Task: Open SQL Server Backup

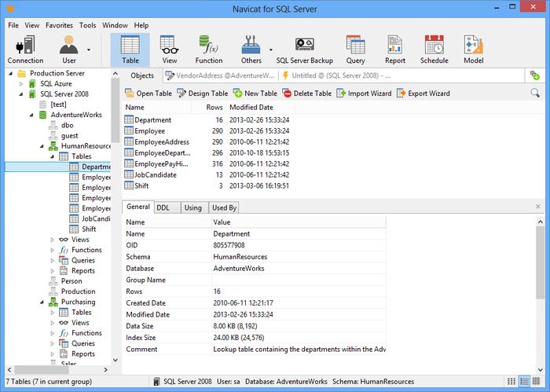Action: point(305,49)
